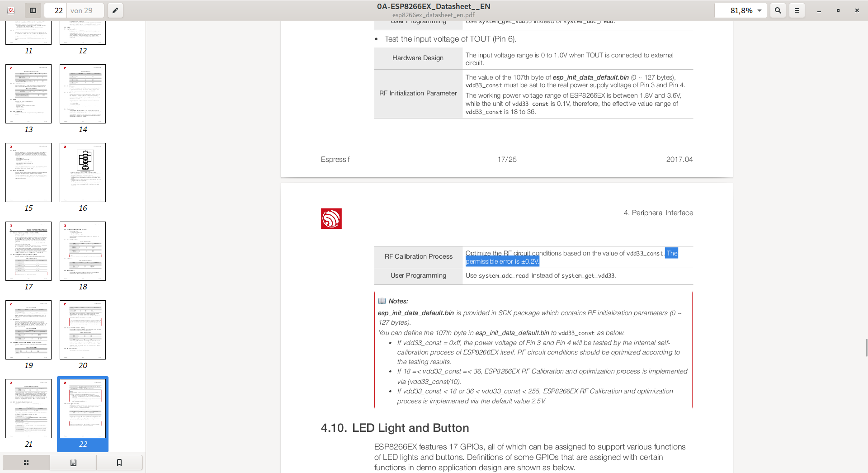Select page 12 thumbnail
Viewport: 868px width, 473px height.
[x=83, y=33]
